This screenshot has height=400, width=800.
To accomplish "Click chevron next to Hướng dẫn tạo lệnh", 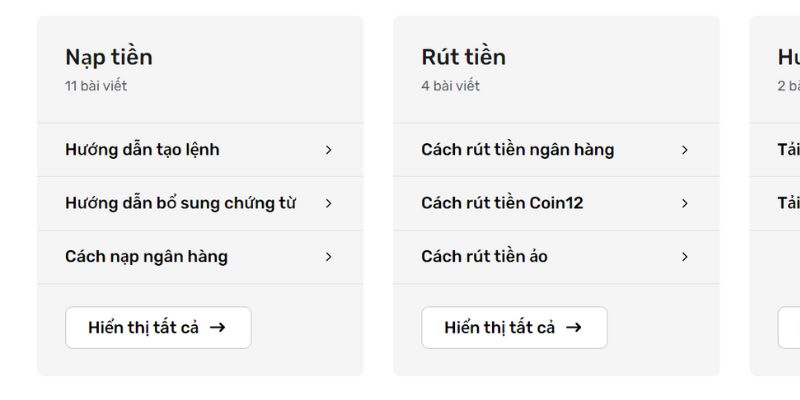I will [328, 150].
